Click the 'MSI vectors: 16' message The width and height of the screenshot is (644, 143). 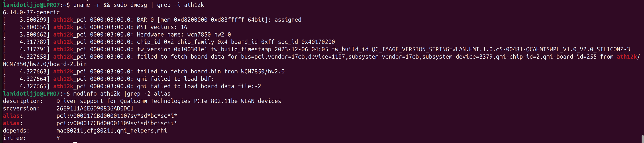162,27
